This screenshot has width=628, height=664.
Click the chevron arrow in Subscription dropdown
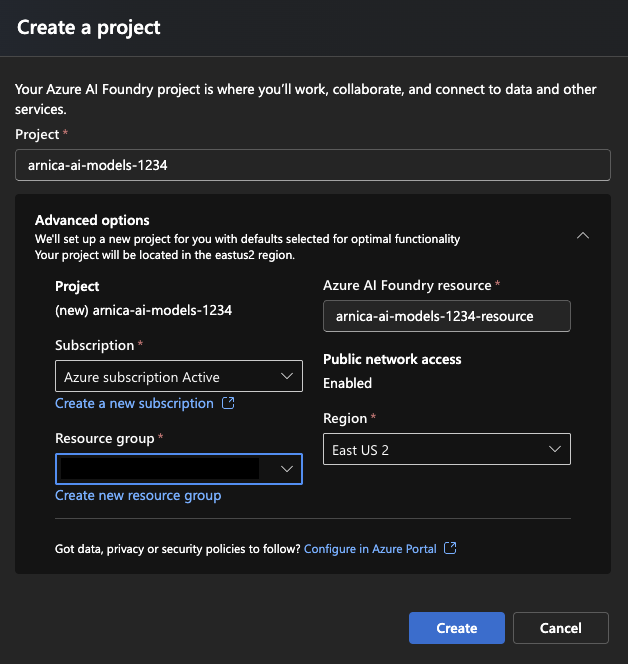click(287, 376)
